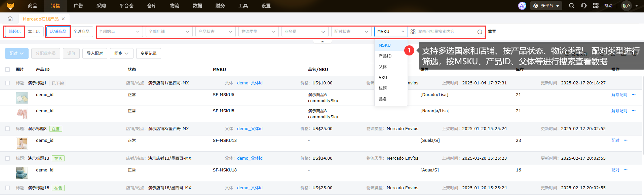Open the apps grid icon
Screen dimensions: 644x196
tap(596, 6)
